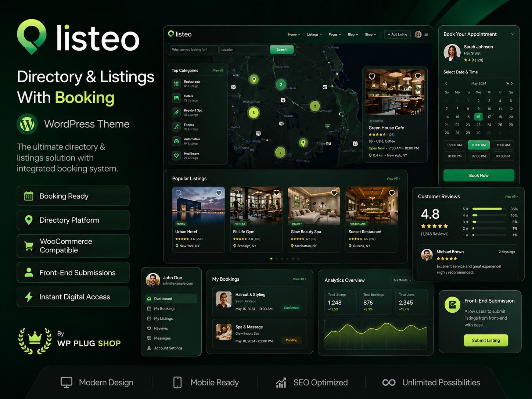Click the My Bookings sidebar icon
Image resolution: width=532 pixels, height=399 pixels.
149,309
